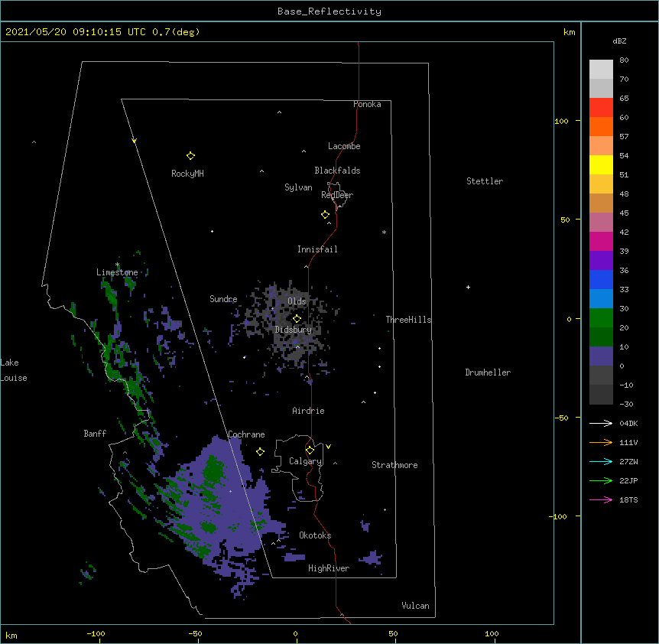
Task: Select yellow diamond marker between Olds and Didsbury
Action: pyautogui.click(x=297, y=319)
